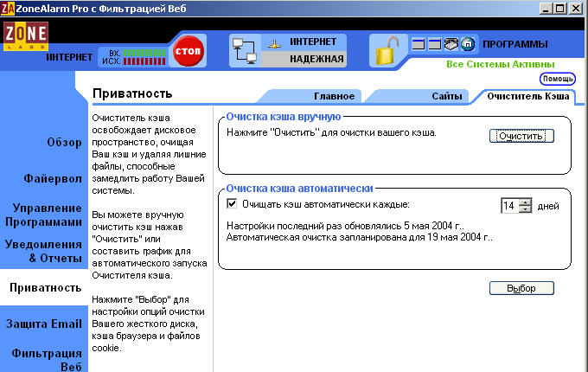Click the third program icon near ПРОГРАММЫ
The width and height of the screenshot is (588, 372).
click(451, 44)
